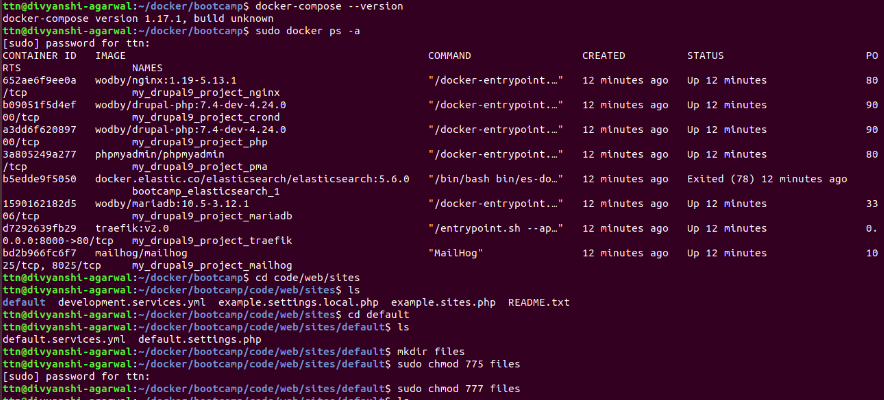Click the CREATED column header
The height and width of the screenshot is (400, 884).
coord(604,56)
